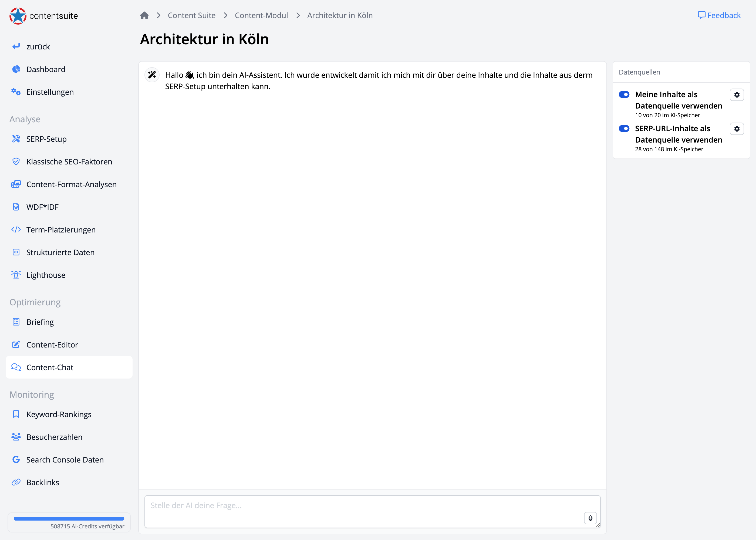Open settings gear for Meine Inhalte source
Viewport: 756px width, 540px height.
point(737,95)
